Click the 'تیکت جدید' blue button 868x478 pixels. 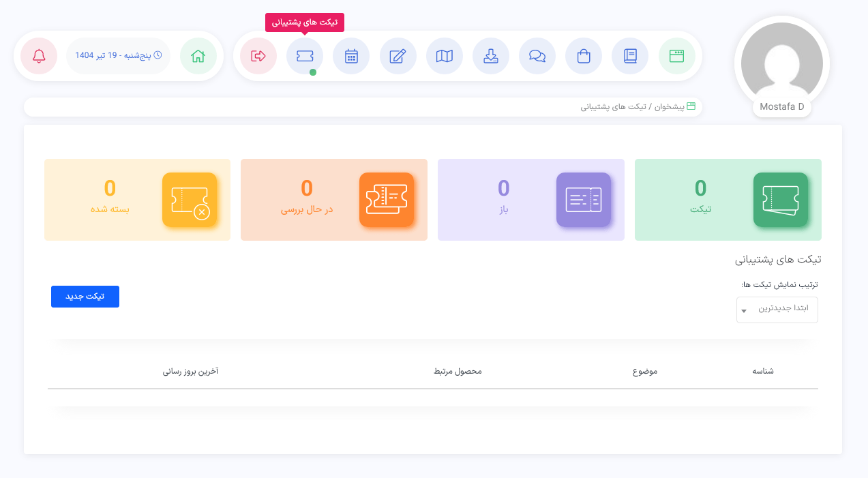(x=85, y=296)
